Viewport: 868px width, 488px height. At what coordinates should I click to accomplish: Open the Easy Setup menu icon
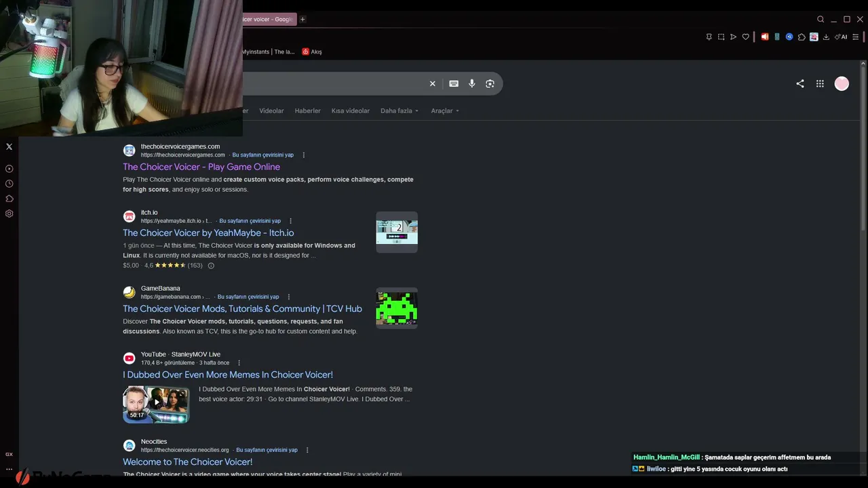coord(855,37)
